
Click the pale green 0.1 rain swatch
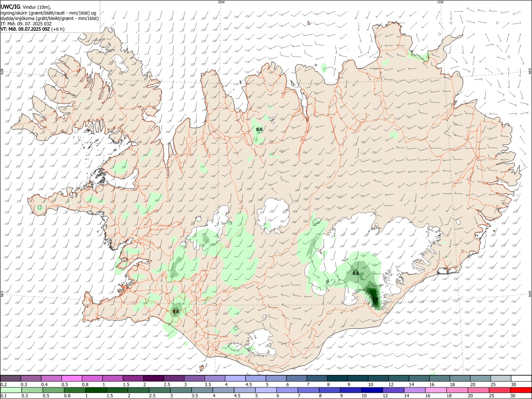click(11, 390)
